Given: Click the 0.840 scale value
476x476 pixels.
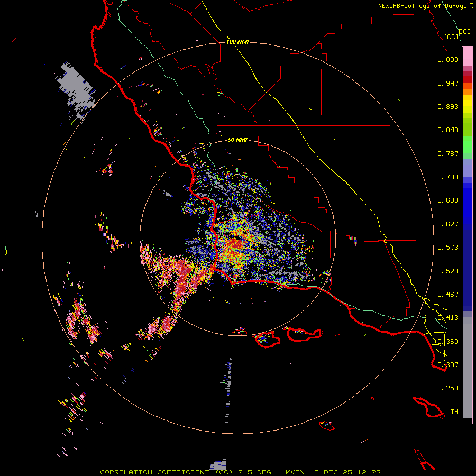Looking at the screenshot, I should 448,130.
